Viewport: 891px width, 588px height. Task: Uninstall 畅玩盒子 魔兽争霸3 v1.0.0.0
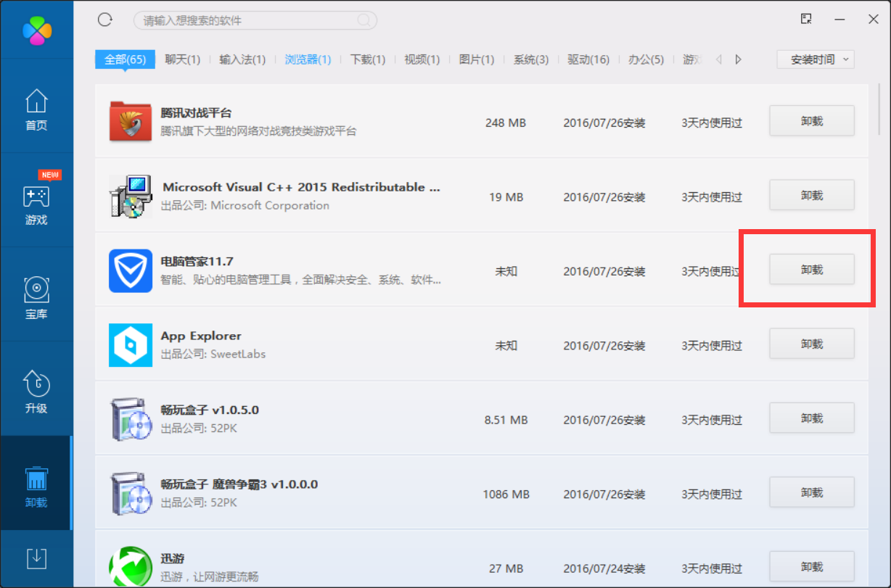point(812,492)
